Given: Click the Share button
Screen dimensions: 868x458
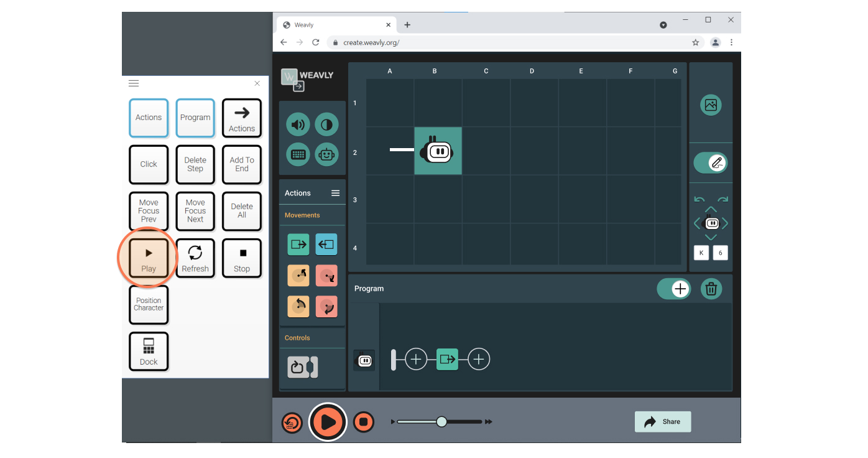Looking at the screenshot, I should pyautogui.click(x=662, y=422).
